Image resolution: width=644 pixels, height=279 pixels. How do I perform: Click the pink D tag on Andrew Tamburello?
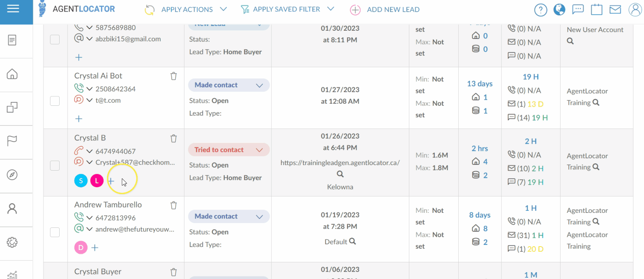click(x=81, y=247)
